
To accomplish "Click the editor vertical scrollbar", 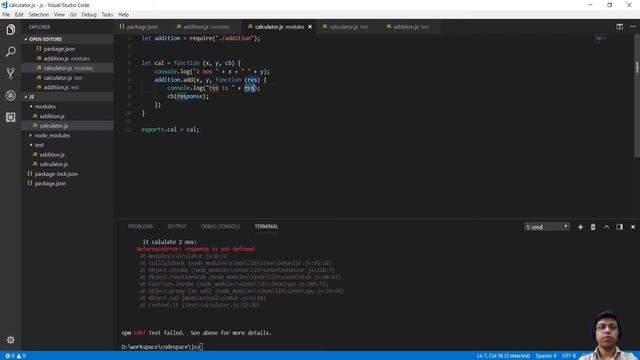I will (637, 96).
